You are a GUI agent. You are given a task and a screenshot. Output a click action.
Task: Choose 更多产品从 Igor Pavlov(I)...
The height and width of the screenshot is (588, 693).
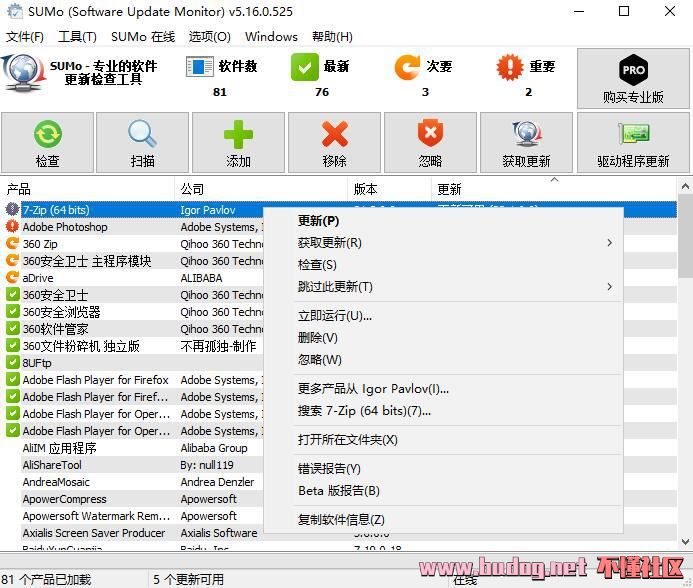[443, 389]
